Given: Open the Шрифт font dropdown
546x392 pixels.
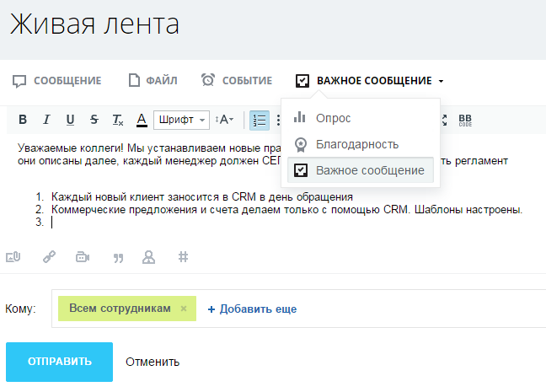Looking at the screenshot, I should (181, 120).
